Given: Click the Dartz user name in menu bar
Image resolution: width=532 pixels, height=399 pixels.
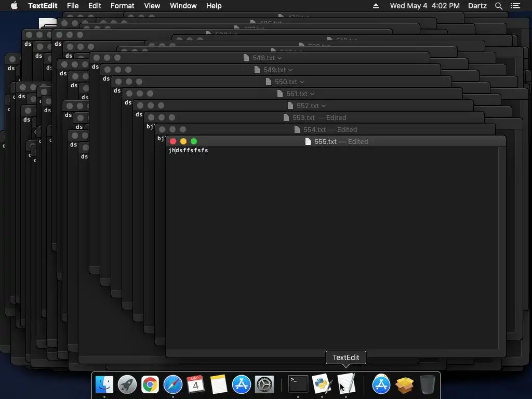Looking at the screenshot, I should point(477,6).
